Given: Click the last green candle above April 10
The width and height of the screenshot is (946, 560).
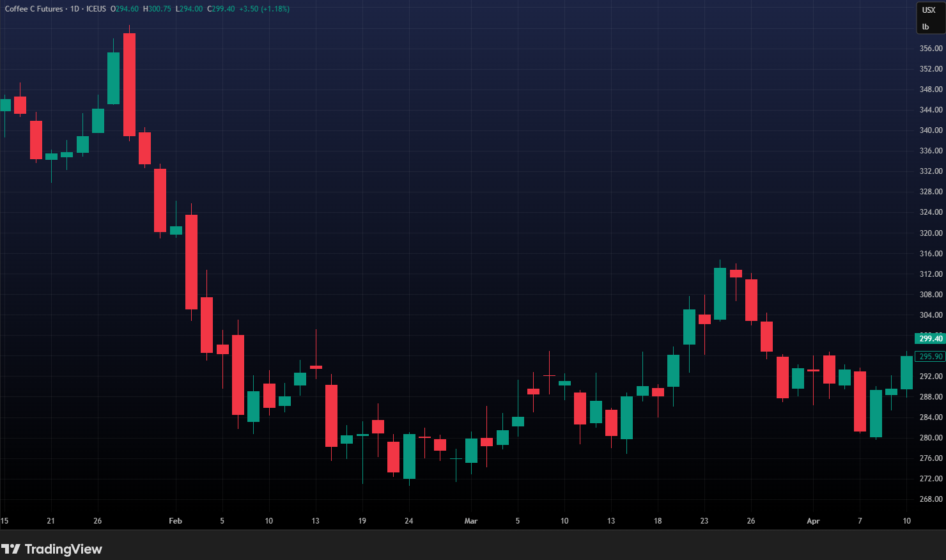Looking at the screenshot, I should click(906, 373).
